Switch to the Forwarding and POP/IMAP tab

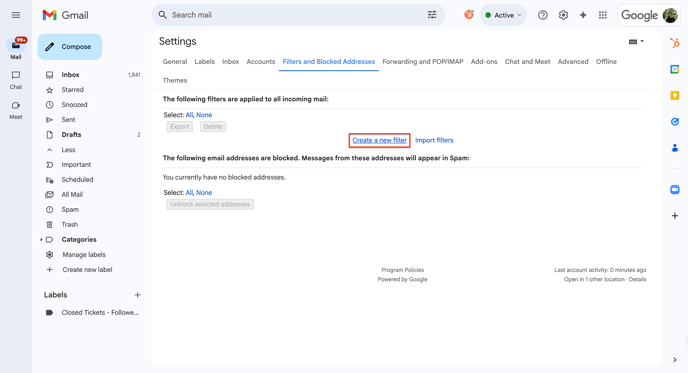point(423,61)
